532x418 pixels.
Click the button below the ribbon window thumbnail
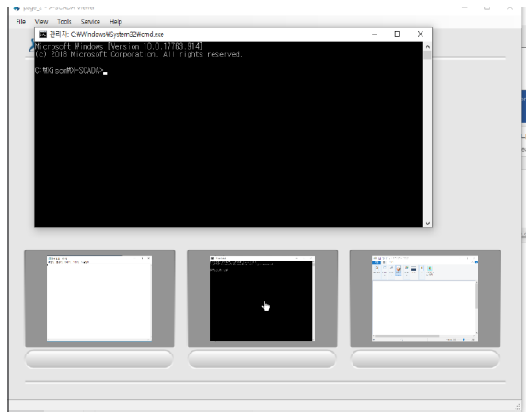[425, 359]
